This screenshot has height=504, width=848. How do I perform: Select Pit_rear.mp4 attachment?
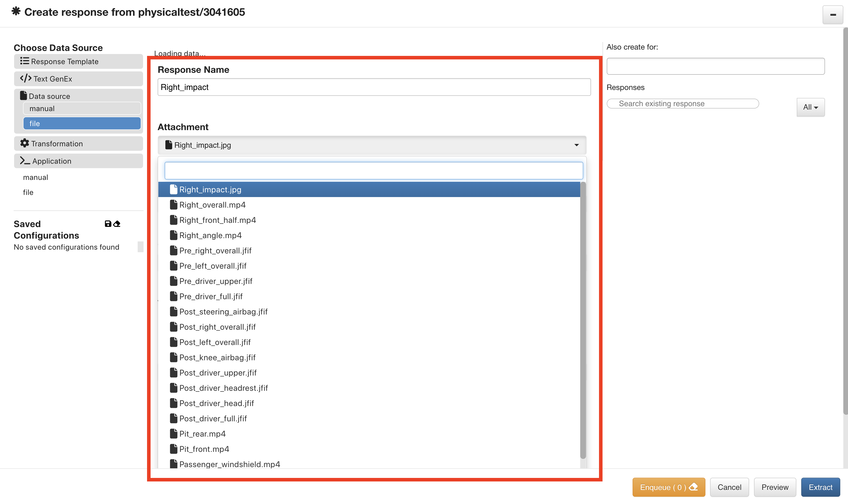369,434
